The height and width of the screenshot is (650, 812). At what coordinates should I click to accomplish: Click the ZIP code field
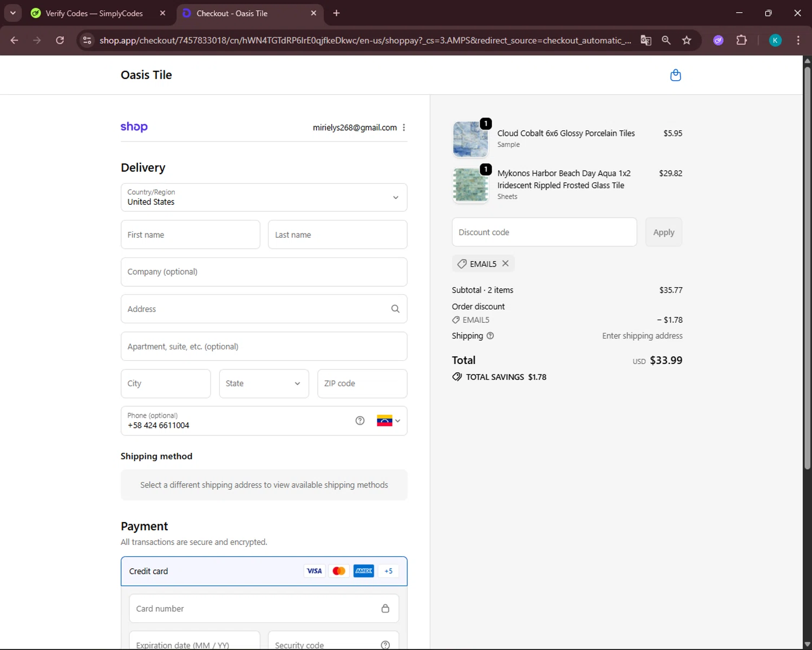(362, 383)
